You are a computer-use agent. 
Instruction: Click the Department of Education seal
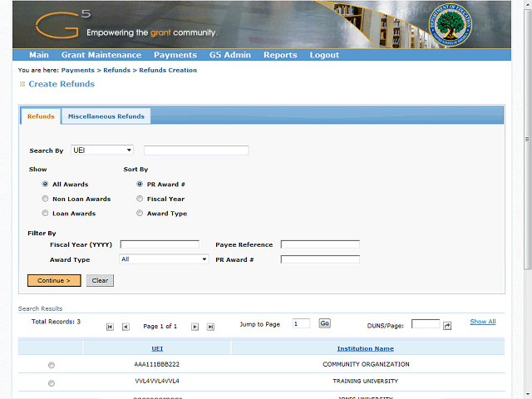[x=449, y=25]
